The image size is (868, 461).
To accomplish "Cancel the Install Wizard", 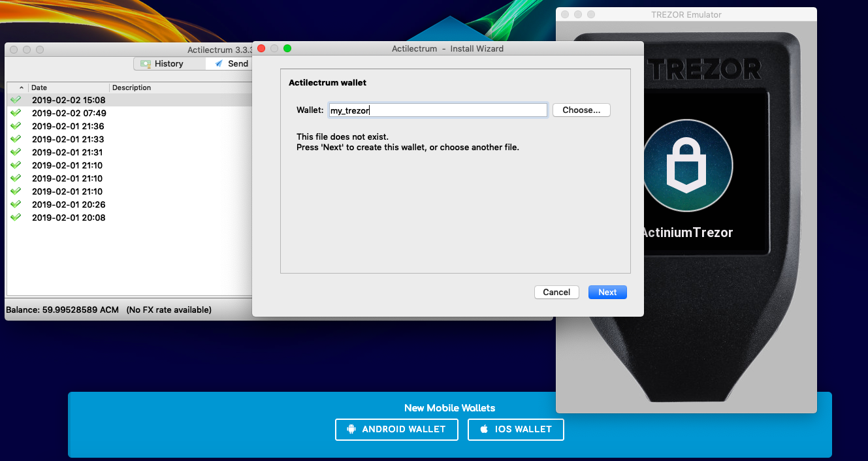I will point(556,292).
